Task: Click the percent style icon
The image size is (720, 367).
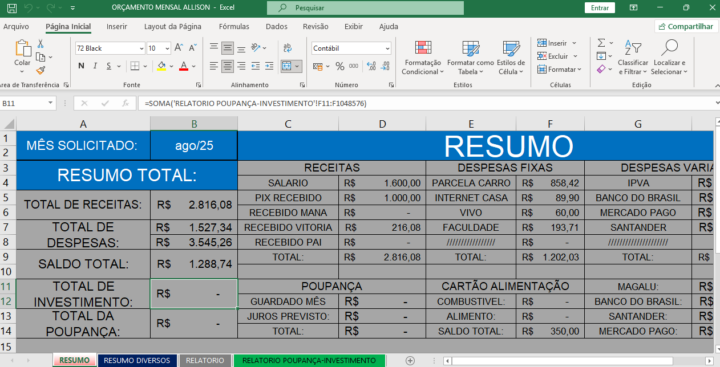Action: coord(340,66)
